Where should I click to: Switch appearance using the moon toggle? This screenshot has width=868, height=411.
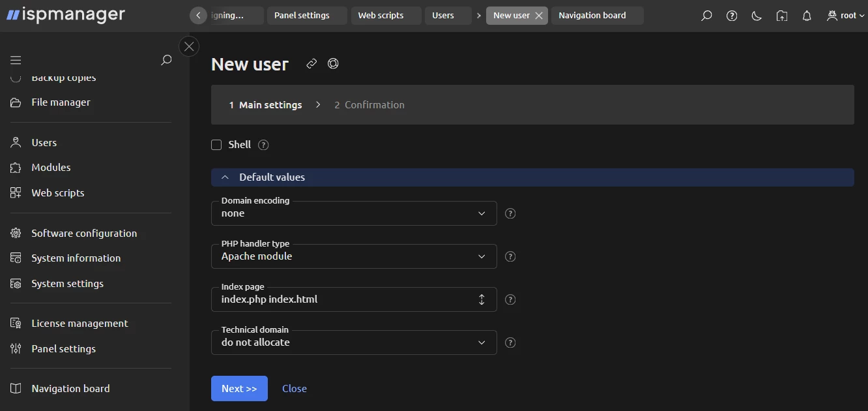pos(757,15)
